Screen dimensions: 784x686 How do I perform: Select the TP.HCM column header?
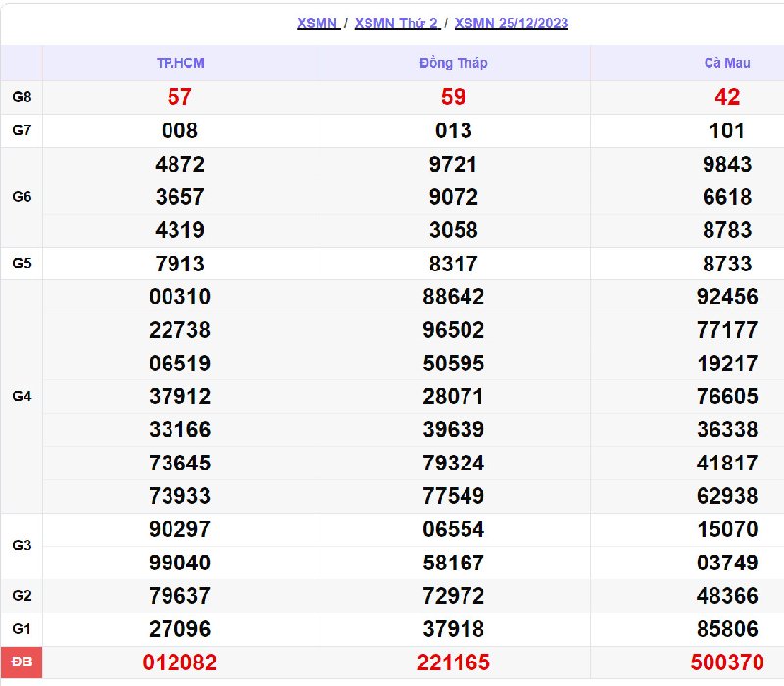180,63
